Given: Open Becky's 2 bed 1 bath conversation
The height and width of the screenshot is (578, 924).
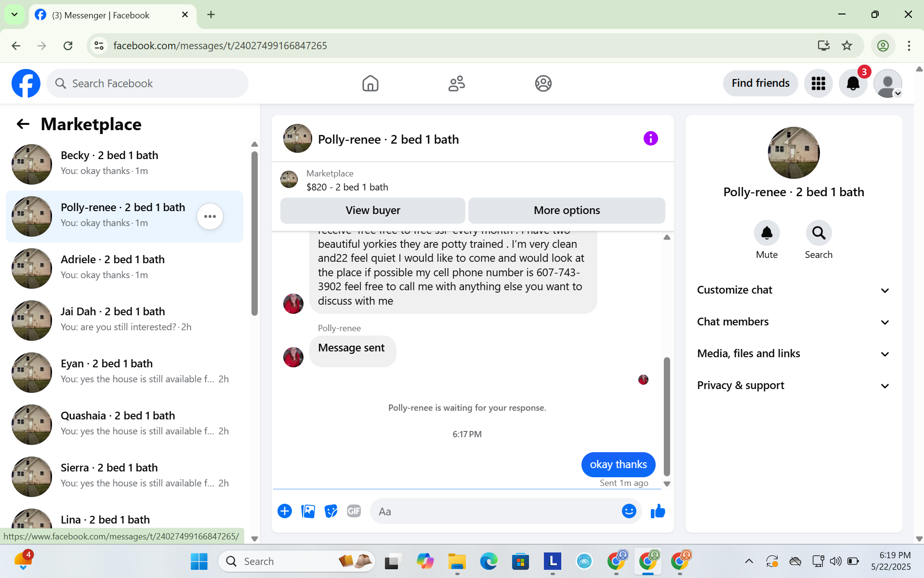Looking at the screenshot, I should [x=124, y=164].
